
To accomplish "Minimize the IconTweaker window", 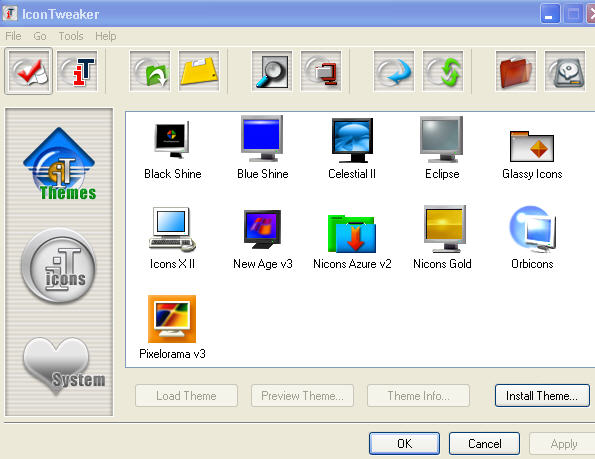I will [550, 14].
